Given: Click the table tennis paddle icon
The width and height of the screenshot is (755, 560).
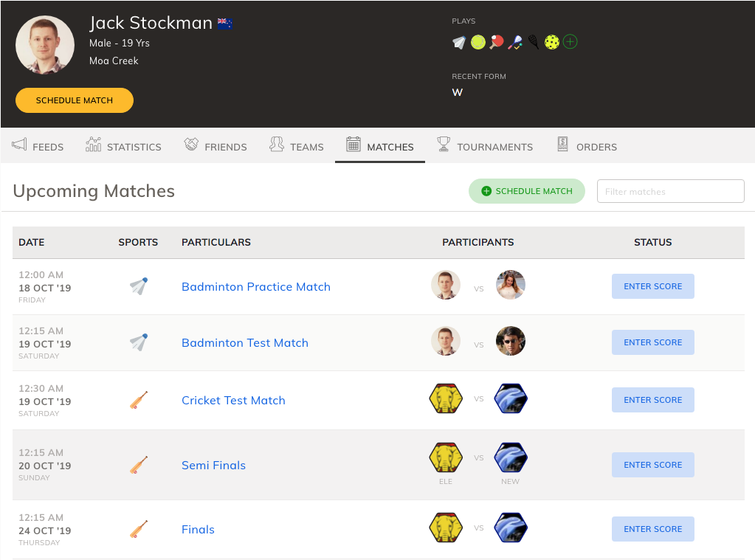Looking at the screenshot, I should 497,42.
